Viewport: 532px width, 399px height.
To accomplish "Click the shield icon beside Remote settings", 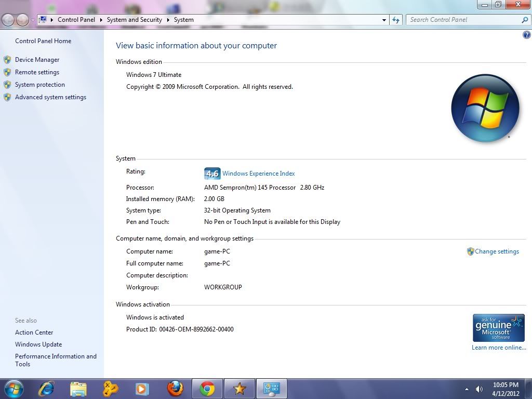I will (7, 72).
